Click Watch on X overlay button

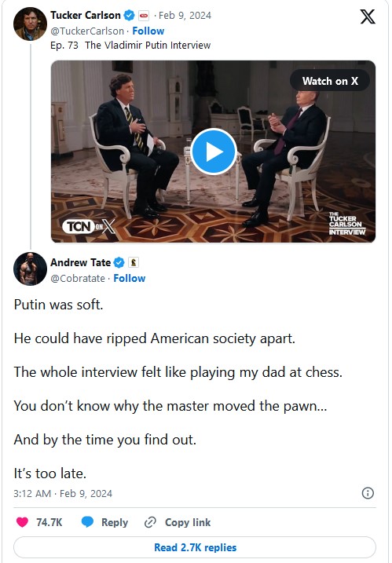(x=330, y=81)
